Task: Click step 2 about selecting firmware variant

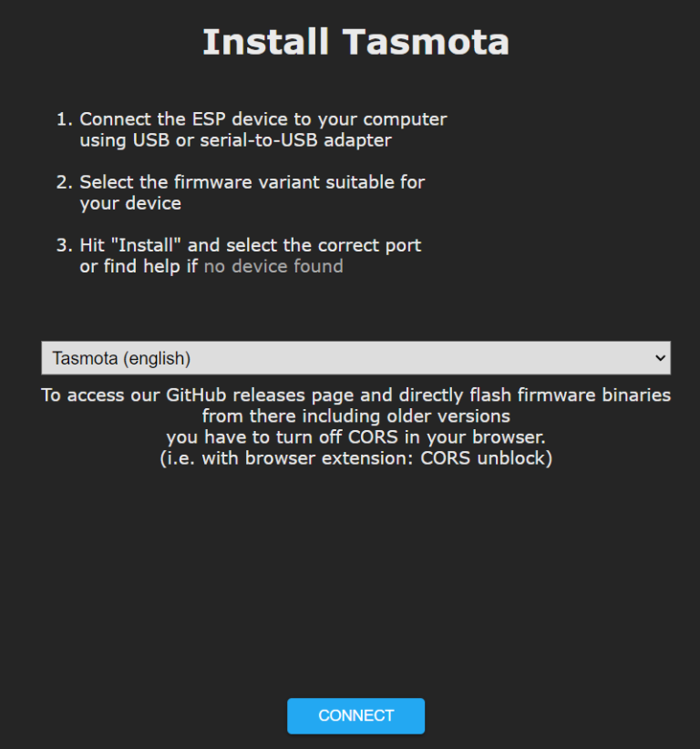Action: click(x=252, y=192)
